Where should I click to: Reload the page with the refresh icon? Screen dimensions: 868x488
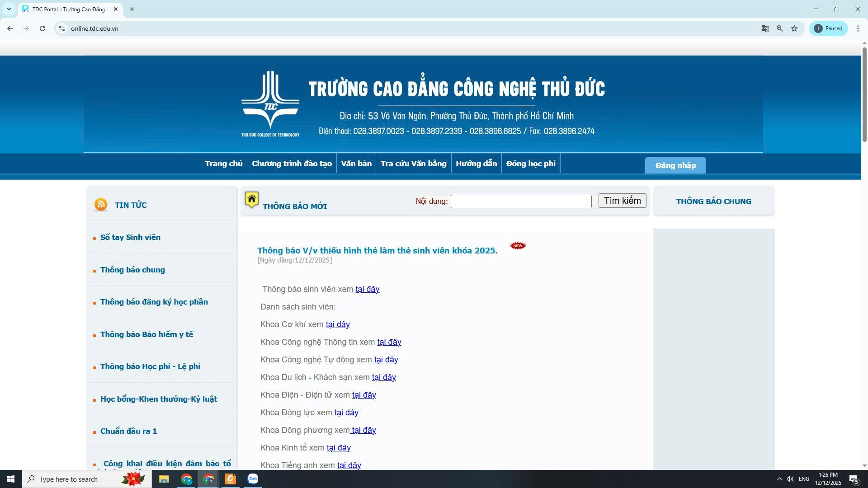point(42,28)
